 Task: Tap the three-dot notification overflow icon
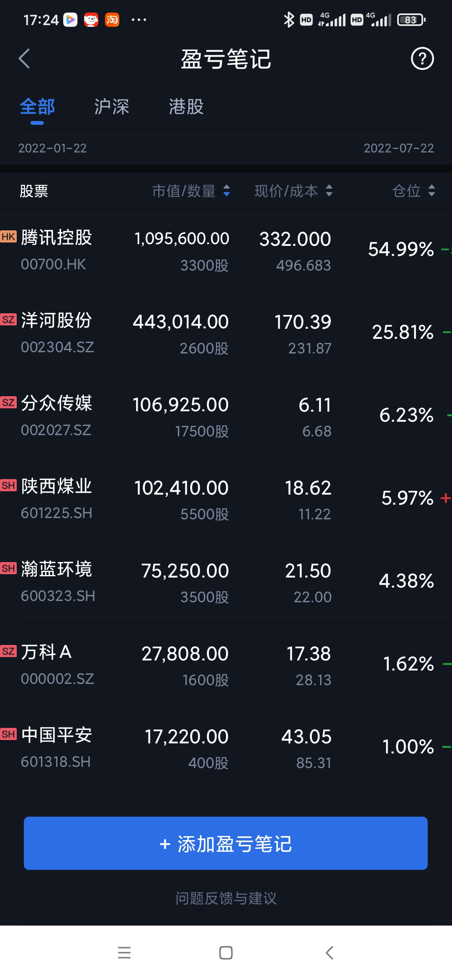pos(139,20)
